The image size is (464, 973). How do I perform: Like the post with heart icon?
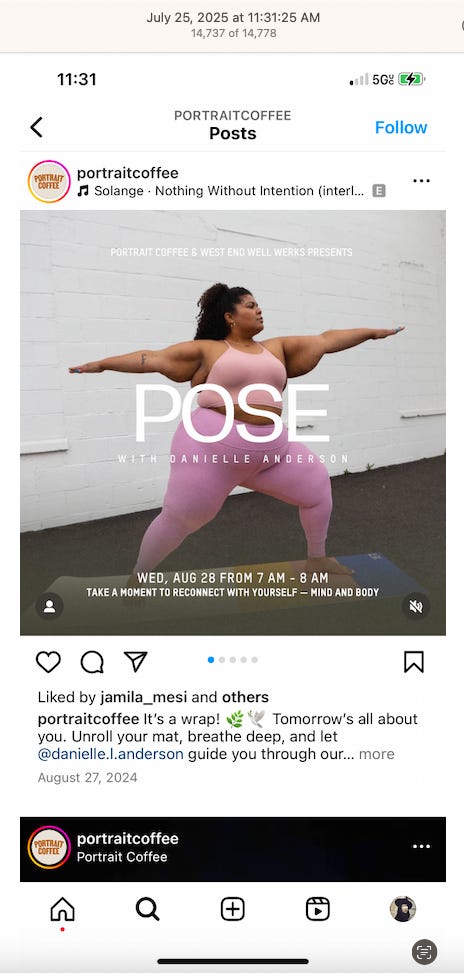pyautogui.click(x=48, y=661)
